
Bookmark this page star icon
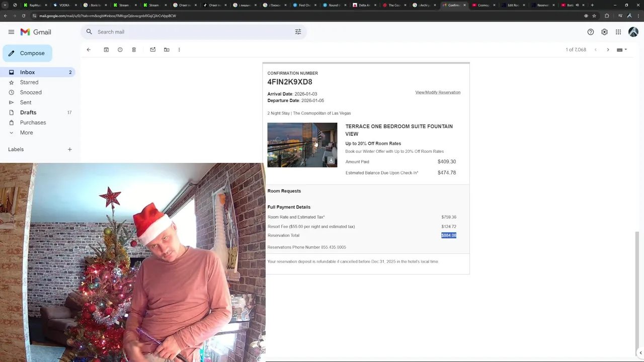tap(594, 16)
